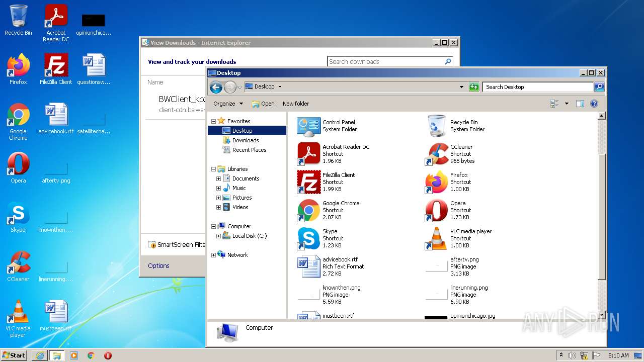
Task: Click the questionsw Word document on desktop
Action: (x=94, y=69)
